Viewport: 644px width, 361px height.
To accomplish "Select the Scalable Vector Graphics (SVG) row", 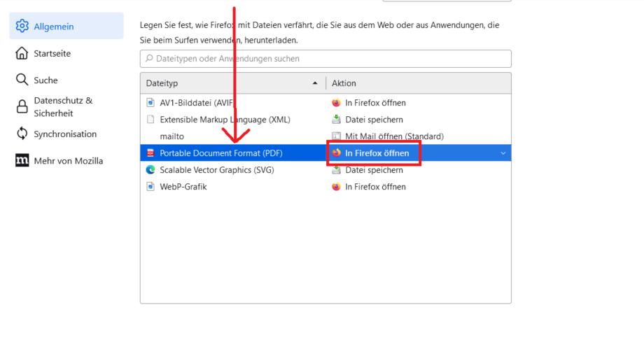I will [x=325, y=169].
